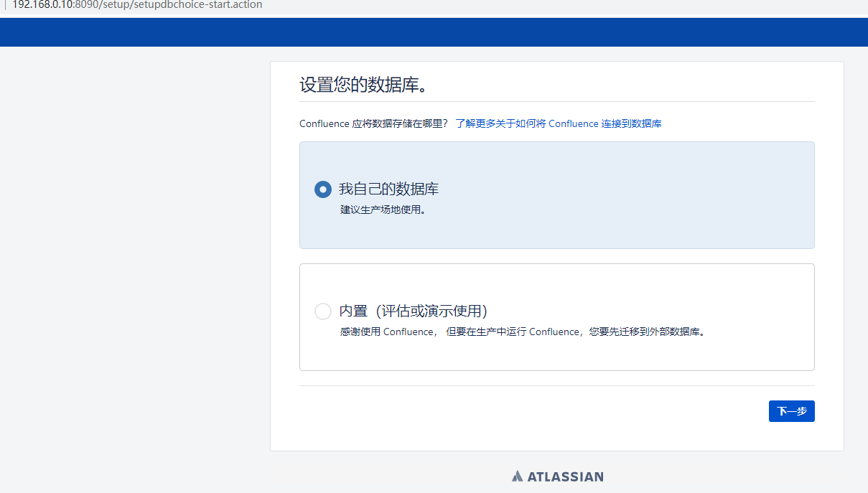This screenshot has width=868, height=493.
Task: Open the 了解更多关于如何将 Confluence 连接到数据库 link
Action: [x=559, y=123]
